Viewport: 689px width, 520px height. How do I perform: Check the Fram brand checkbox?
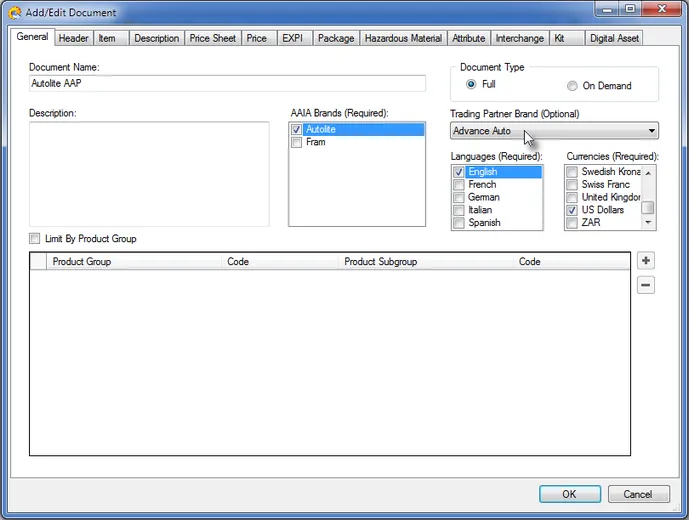click(x=296, y=143)
